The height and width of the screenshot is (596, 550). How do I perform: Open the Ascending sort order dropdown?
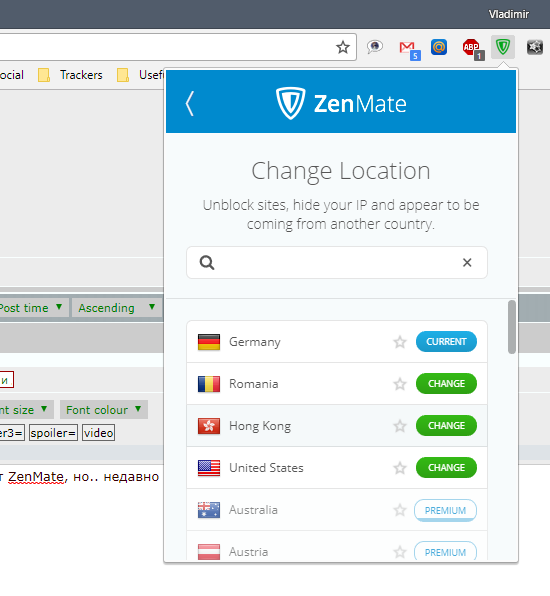pyautogui.click(x=117, y=308)
